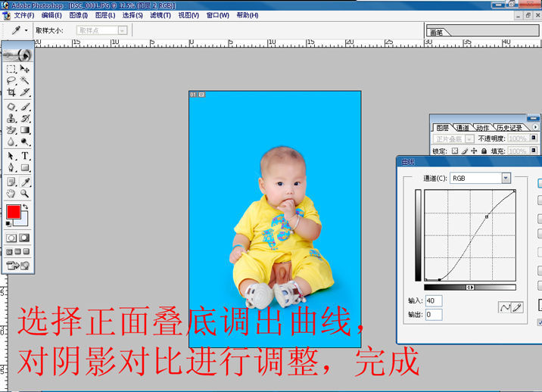Open Adobe Online from toolbox top
The image size is (542, 392).
click(x=17, y=54)
